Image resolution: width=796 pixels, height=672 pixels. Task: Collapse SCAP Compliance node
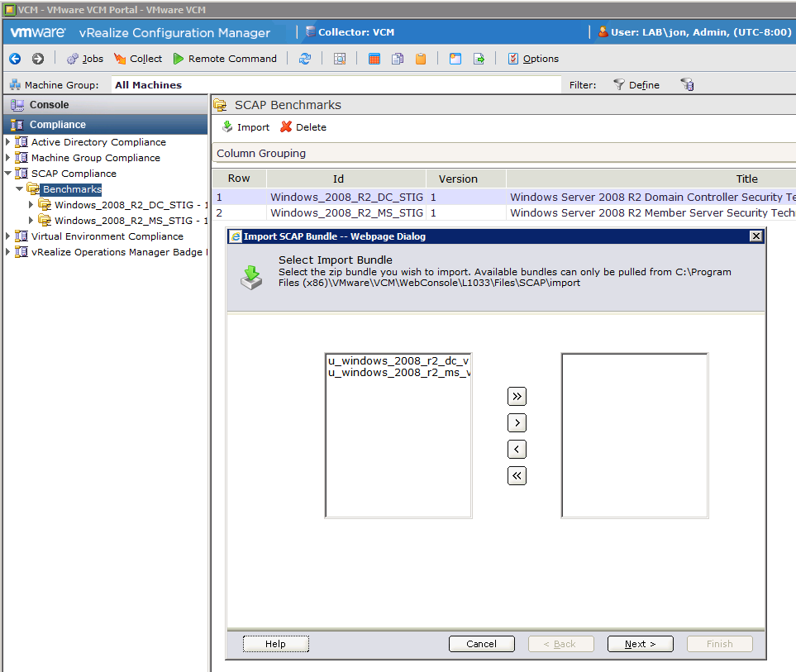tap(7, 174)
